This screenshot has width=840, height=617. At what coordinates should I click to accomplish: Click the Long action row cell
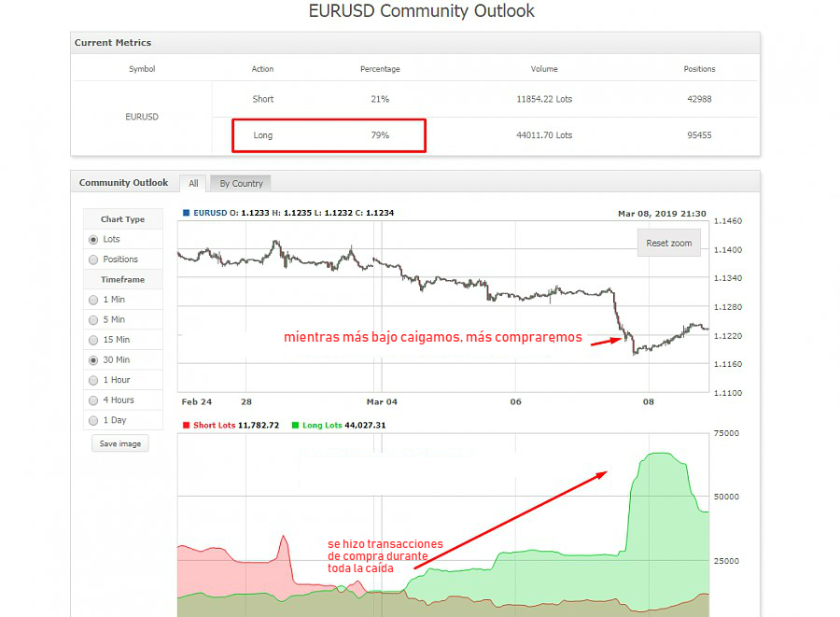[263, 135]
